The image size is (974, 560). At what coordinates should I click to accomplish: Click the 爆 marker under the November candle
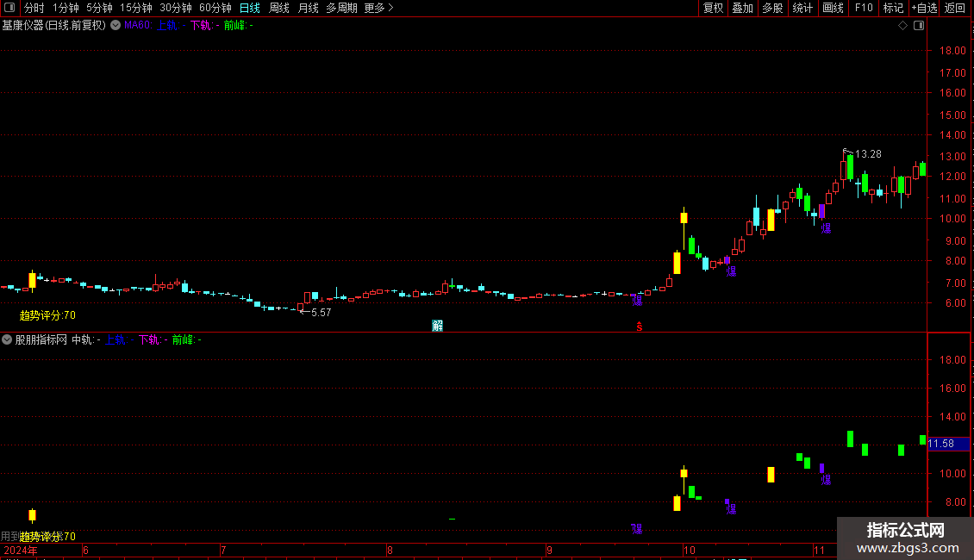click(826, 228)
